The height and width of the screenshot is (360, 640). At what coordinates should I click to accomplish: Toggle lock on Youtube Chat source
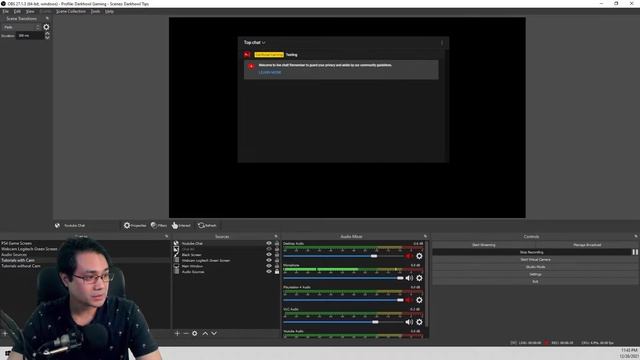click(x=277, y=243)
